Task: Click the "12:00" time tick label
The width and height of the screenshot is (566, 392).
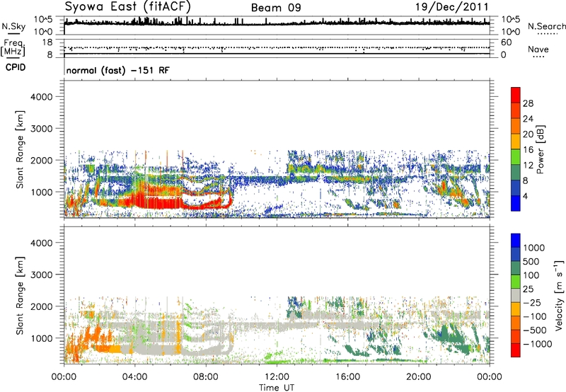Action: [277, 377]
